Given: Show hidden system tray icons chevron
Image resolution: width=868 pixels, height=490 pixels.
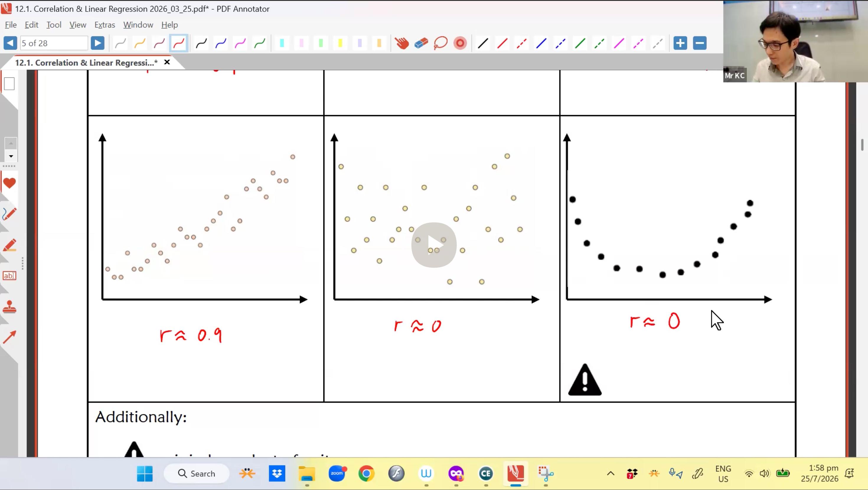Looking at the screenshot, I should coord(611,473).
